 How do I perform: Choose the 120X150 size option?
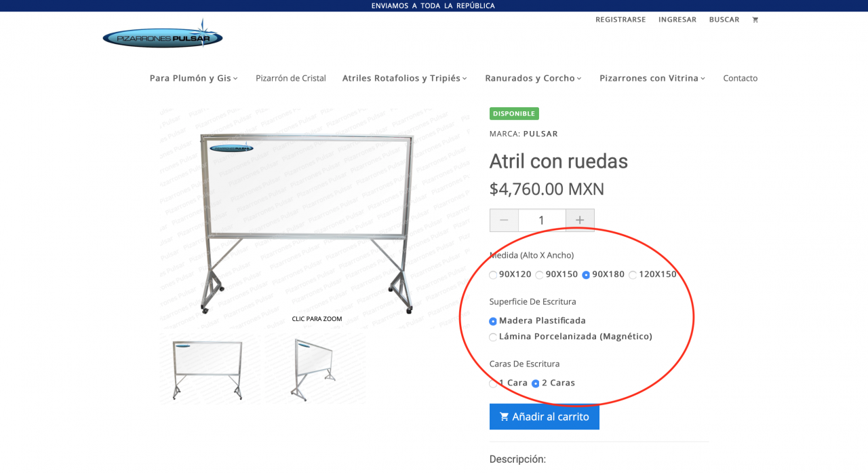pos(633,275)
